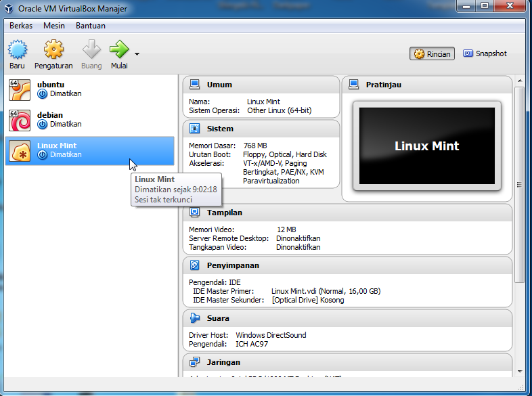The height and width of the screenshot is (396, 532).
Task: Click 'Windows DirectSound' host driver value
Action: [271, 335]
